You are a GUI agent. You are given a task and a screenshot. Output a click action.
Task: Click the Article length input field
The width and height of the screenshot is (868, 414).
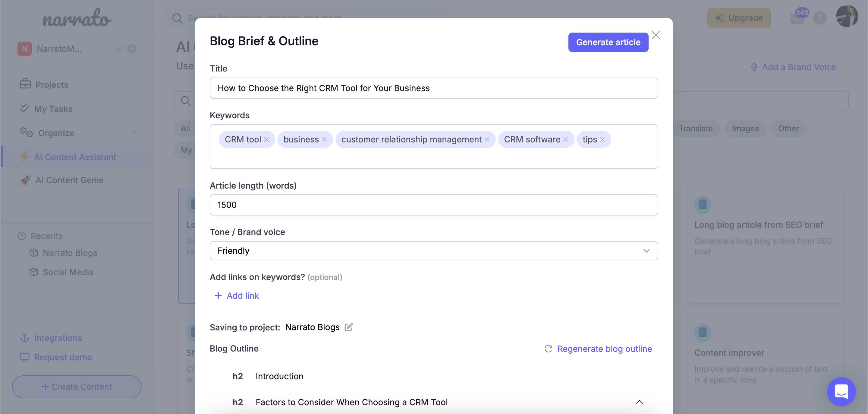pyautogui.click(x=434, y=205)
